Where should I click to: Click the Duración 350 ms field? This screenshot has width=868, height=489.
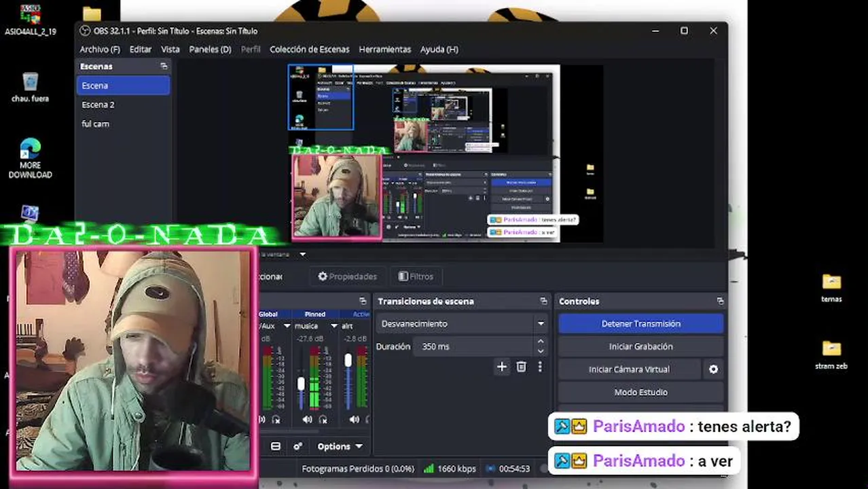pos(475,346)
